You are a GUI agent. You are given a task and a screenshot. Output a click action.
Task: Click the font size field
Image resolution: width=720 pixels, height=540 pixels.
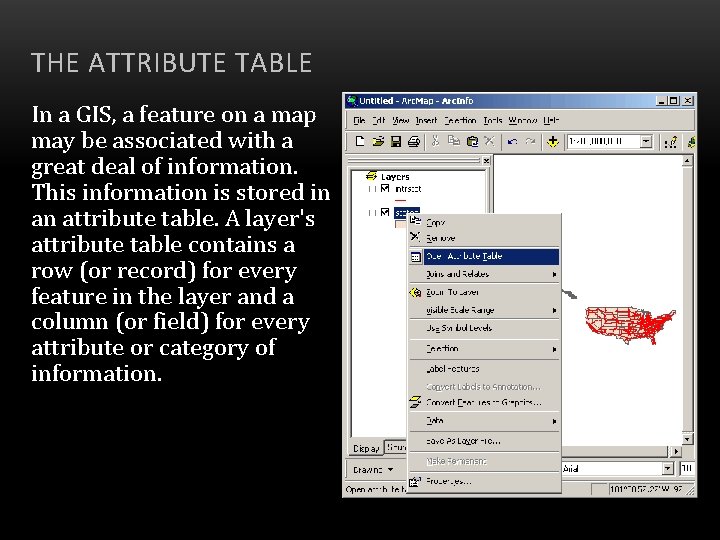[686, 468]
